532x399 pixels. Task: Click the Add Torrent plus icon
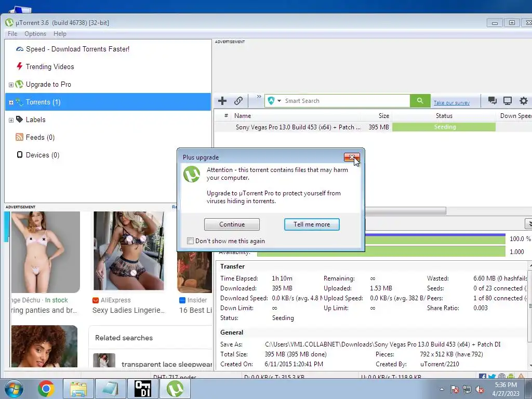click(222, 101)
